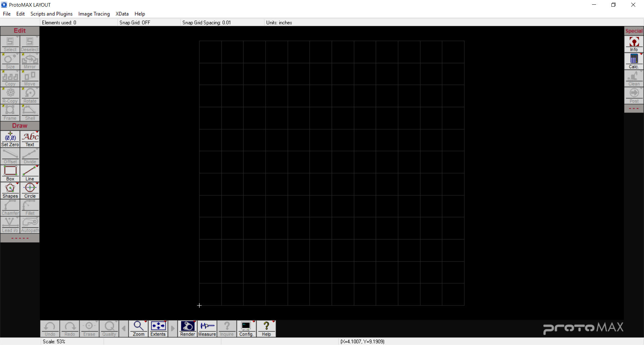This screenshot has width=644, height=345.
Task: Click the R-Copy tool
Action: pos(10,95)
